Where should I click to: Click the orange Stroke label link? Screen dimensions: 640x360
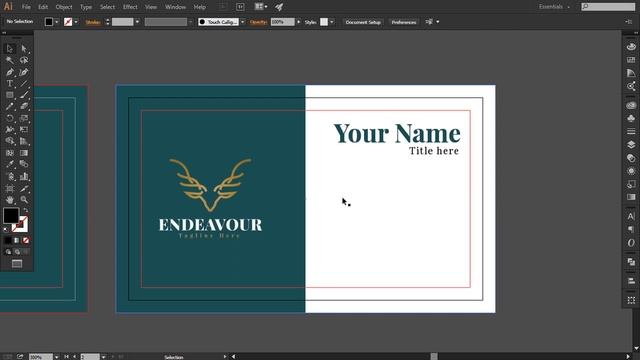click(93, 22)
